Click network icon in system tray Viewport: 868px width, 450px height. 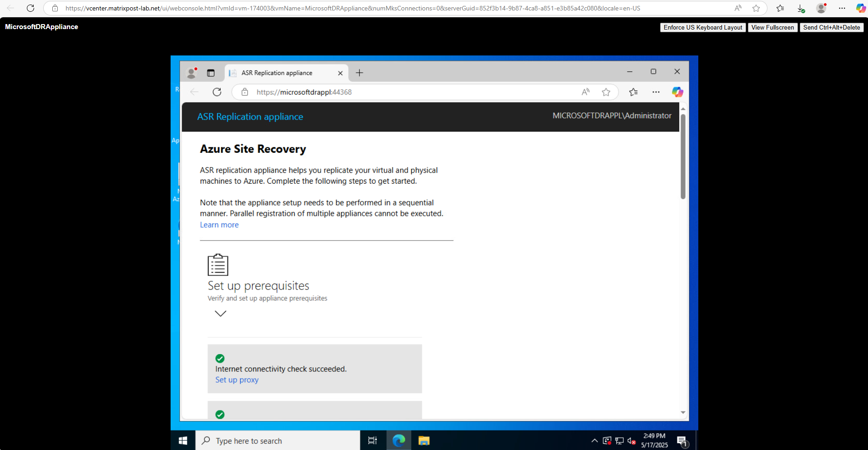[619, 440]
